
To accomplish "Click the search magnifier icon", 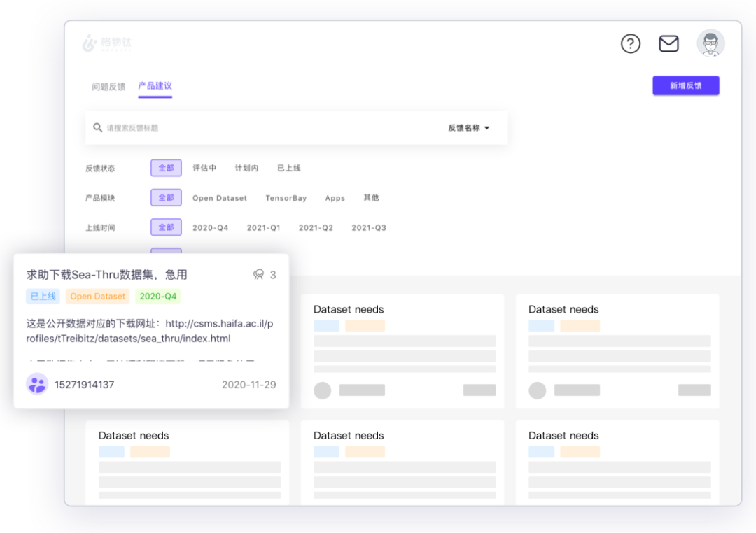I will coord(97,128).
